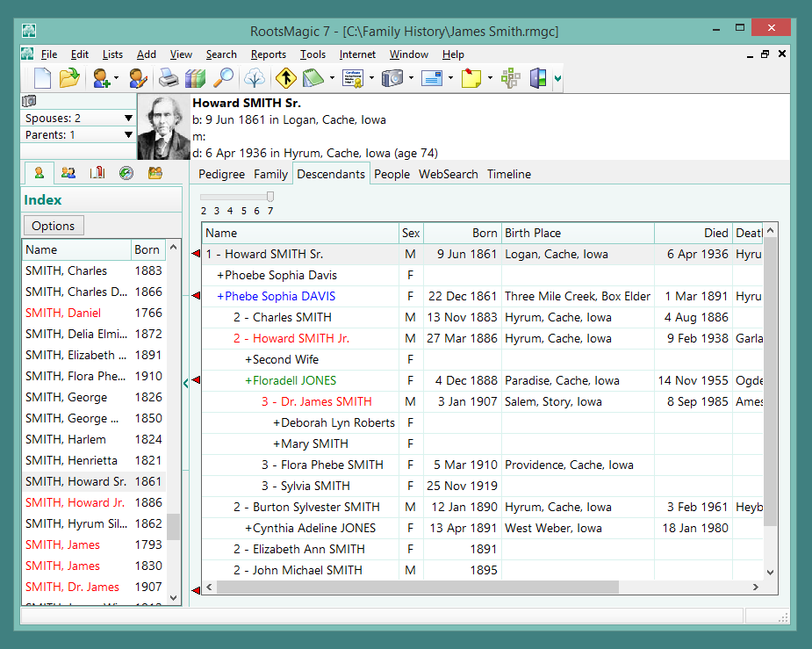This screenshot has width=812, height=649.
Task: Select Dr. James SMITH in descendants list
Action: (x=316, y=401)
